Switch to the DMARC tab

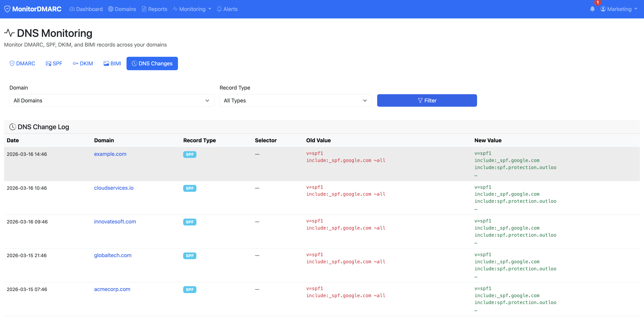coord(22,63)
